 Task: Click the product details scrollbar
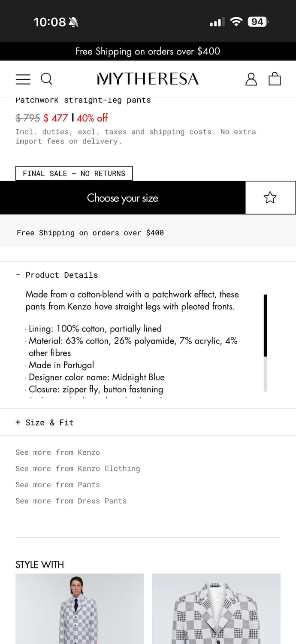pos(266,343)
